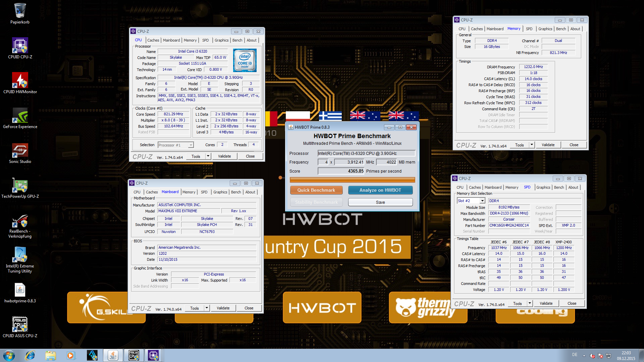Open the CPUID CPU-Z desktop icon
Screen dimensions: 644x362
20,48
